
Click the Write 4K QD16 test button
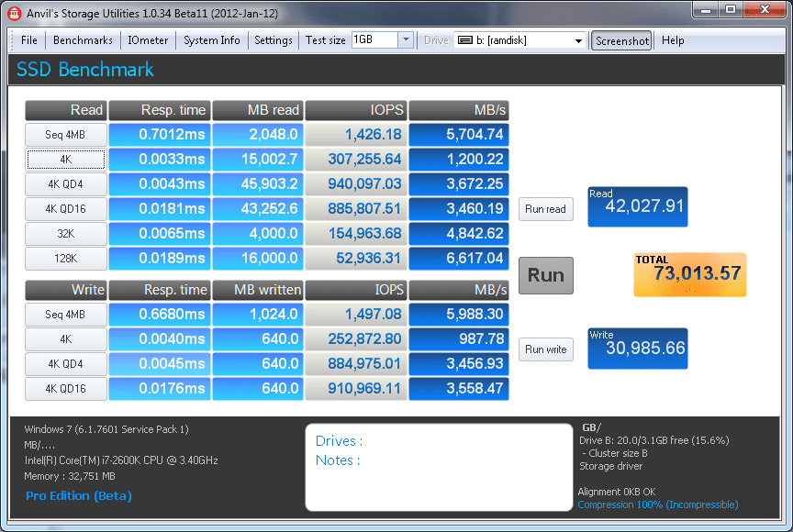tap(66, 389)
